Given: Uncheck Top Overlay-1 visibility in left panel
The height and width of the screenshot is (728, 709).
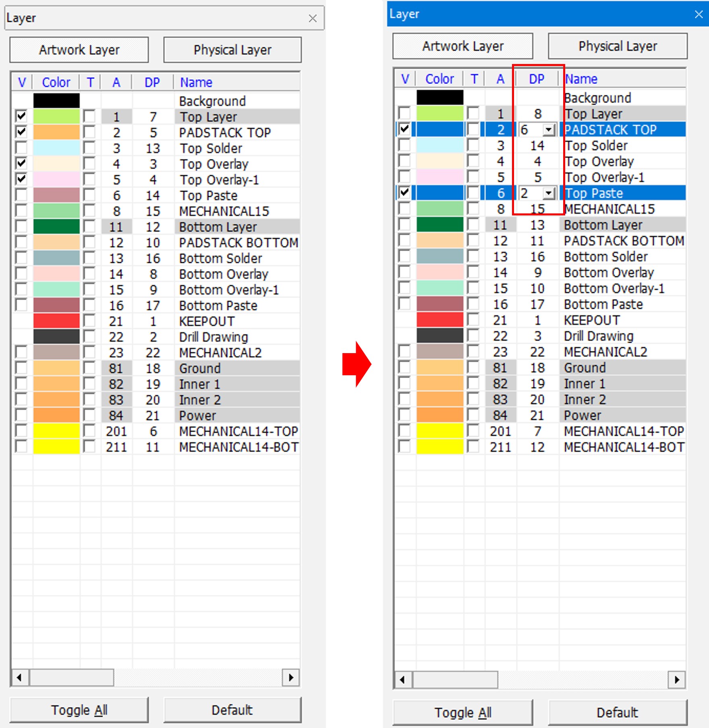Looking at the screenshot, I should [x=21, y=180].
